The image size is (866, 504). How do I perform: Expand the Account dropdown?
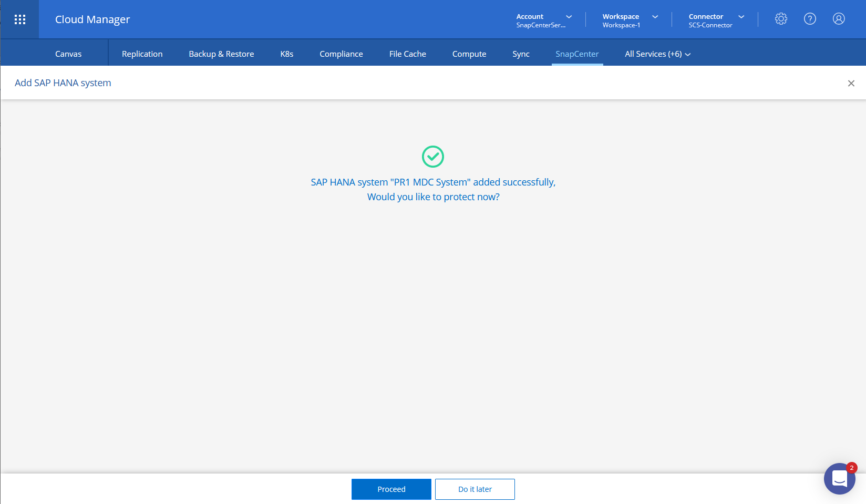point(544,20)
